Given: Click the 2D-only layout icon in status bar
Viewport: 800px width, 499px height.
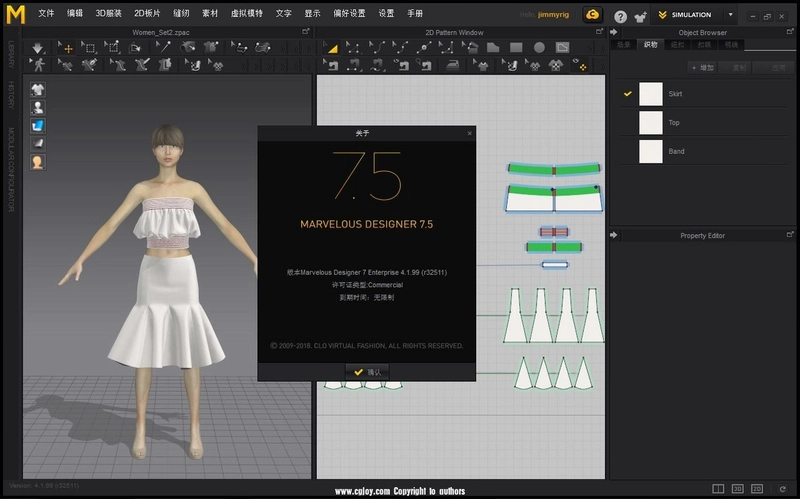Looking at the screenshot, I should point(757,489).
